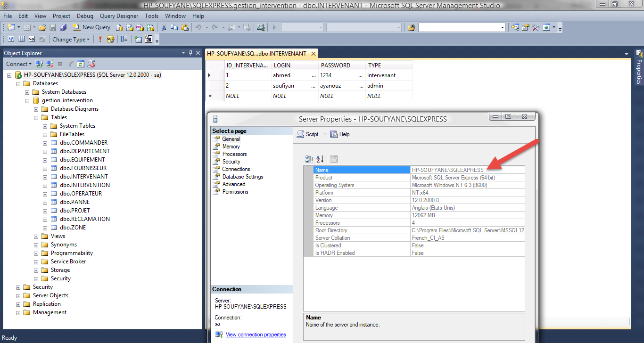Open the Connect dropdown in Object Explorer
The height and width of the screenshot is (343, 644).
18,64
